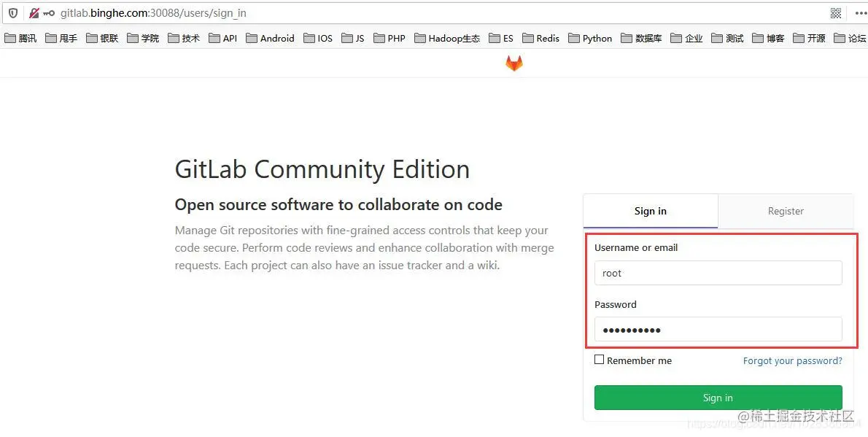Open the page actions three-dot menu
Screen dimensions: 868x437
click(x=861, y=13)
